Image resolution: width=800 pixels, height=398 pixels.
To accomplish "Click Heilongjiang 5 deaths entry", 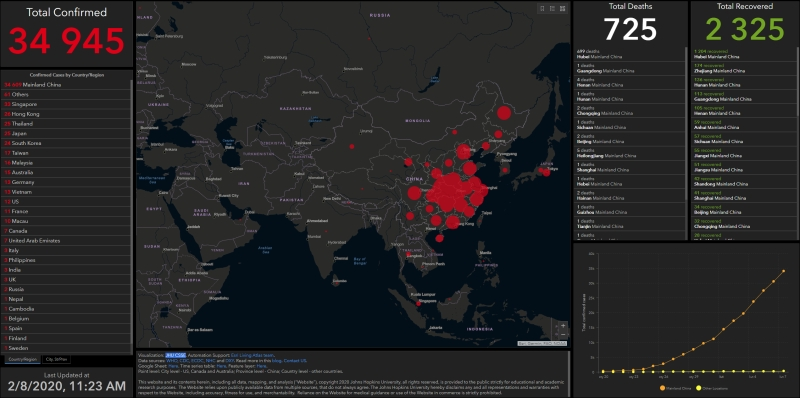I will pos(630,153).
